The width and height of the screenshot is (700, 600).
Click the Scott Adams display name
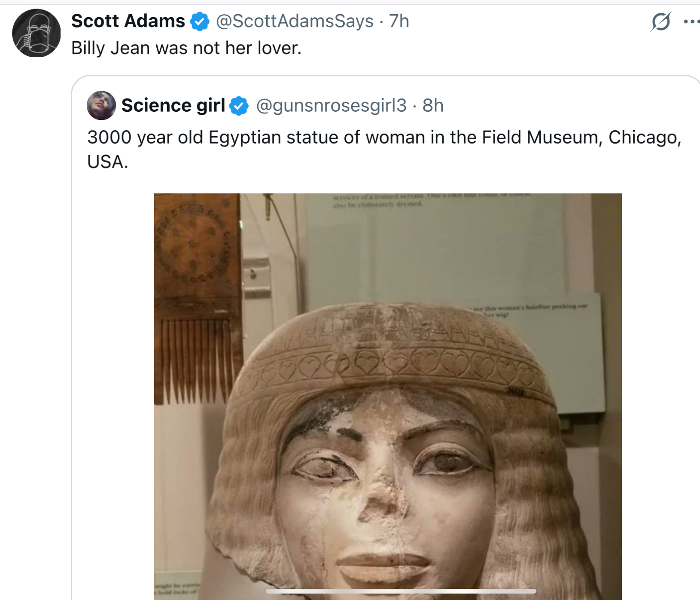[x=128, y=21]
